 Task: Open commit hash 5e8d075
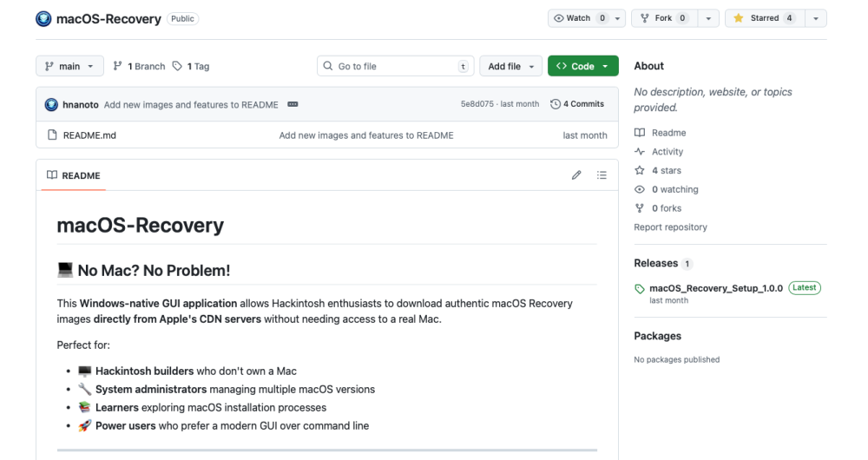coord(477,104)
